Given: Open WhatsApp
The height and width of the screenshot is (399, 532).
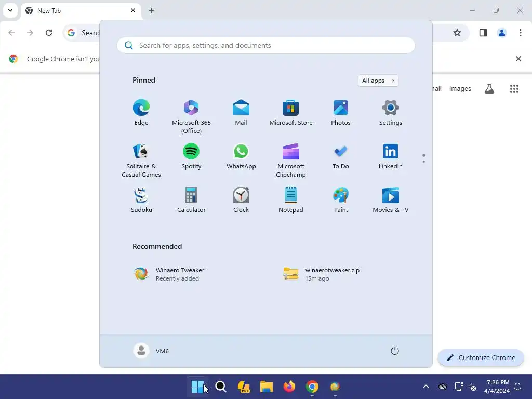Looking at the screenshot, I should tap(241, 156).
